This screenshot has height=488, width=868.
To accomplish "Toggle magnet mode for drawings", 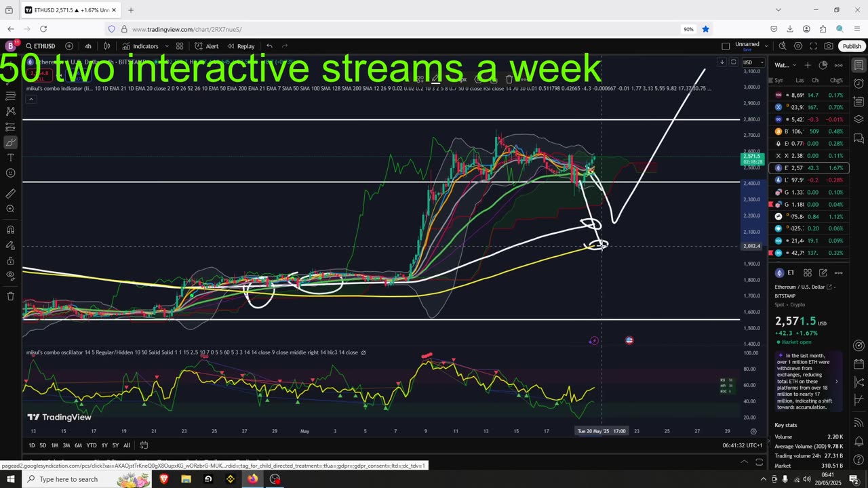I will pos(10,230).
